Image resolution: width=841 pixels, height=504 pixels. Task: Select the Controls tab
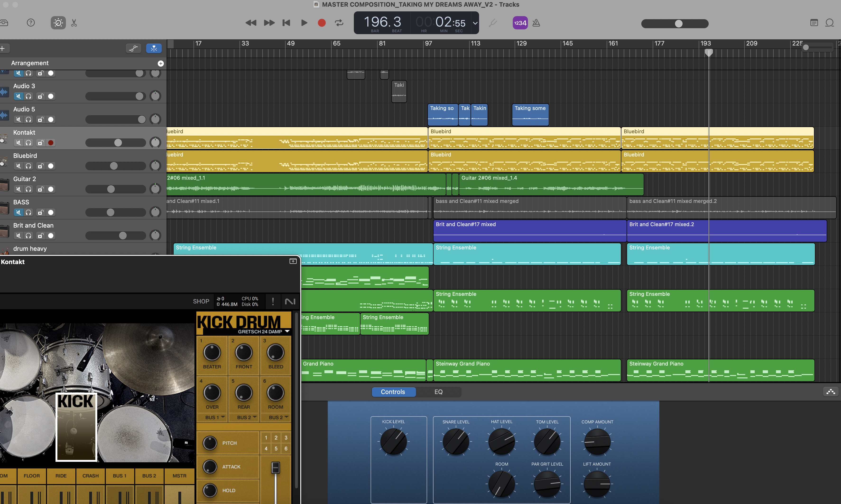[393, 392]
